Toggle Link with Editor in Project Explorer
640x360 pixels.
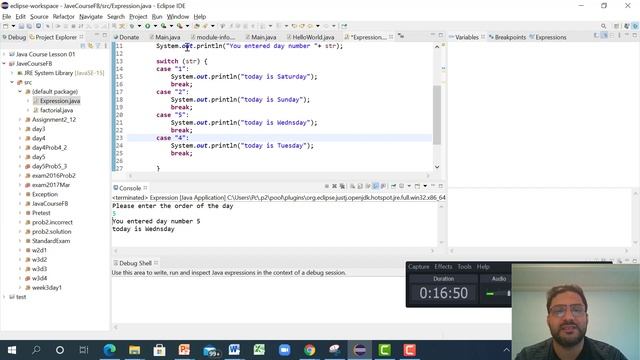[91, 46]
